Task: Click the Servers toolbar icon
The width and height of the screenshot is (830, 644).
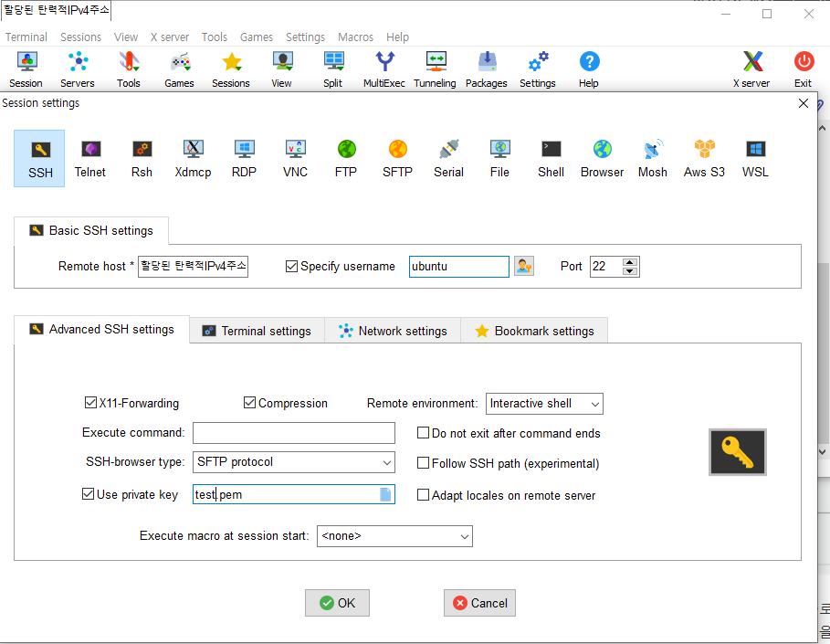Action: click(x=78, y=69)
